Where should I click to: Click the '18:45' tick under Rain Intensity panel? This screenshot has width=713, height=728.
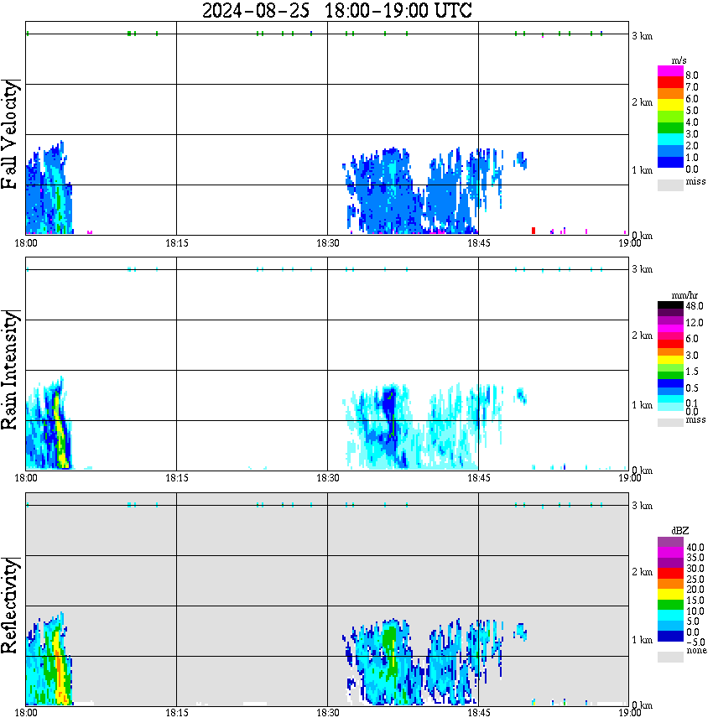[478, 478]
